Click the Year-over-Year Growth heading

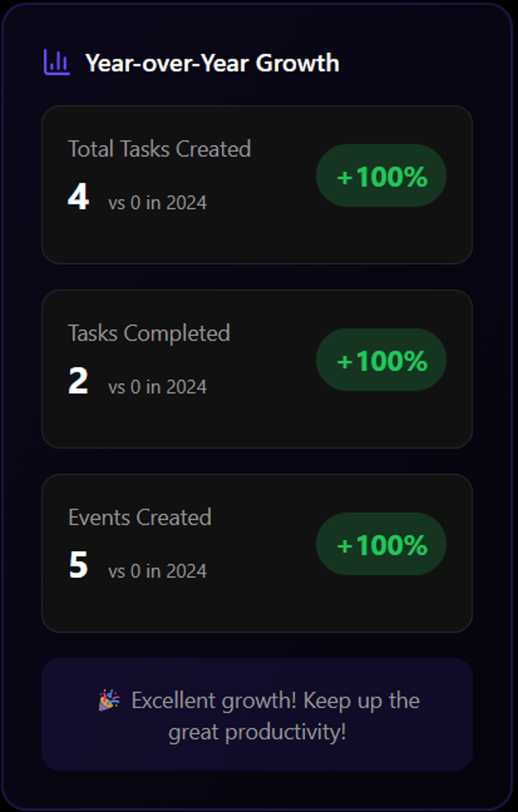pos(212,63)
